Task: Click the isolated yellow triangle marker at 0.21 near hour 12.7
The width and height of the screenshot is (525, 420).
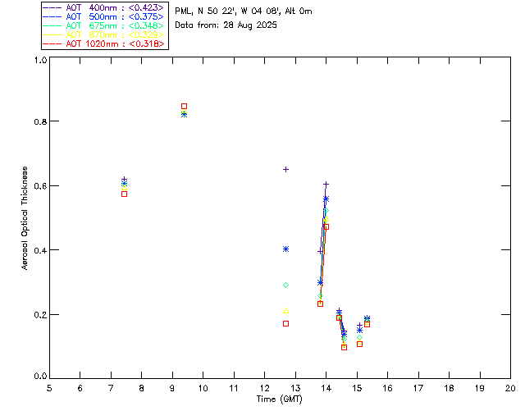Action: tap(285, 311)
